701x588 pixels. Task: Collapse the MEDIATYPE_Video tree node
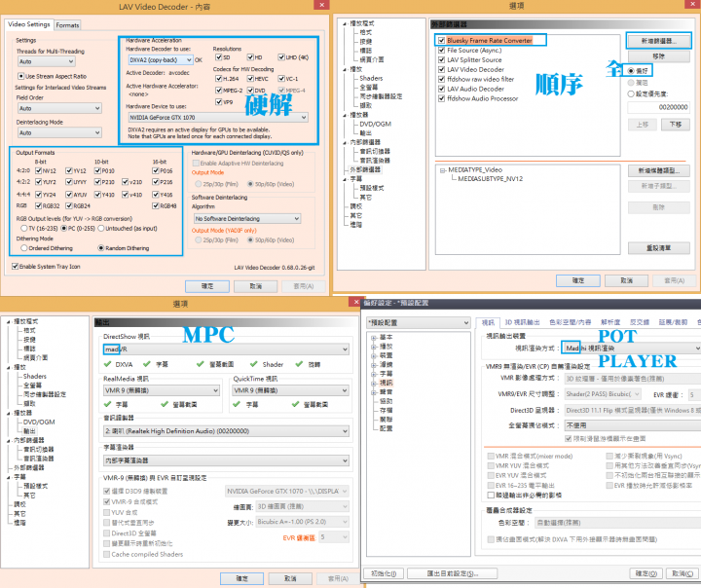442,170
